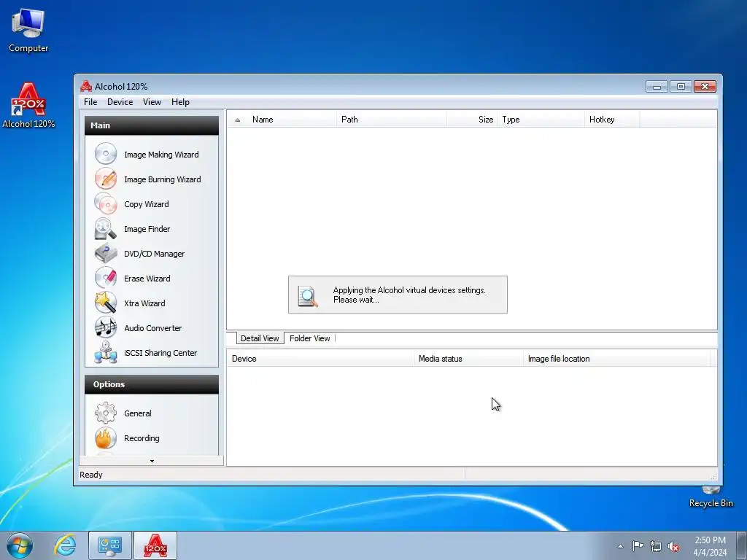The image size is (747, 560).
Task: Click the sort arrow column before Name
Action: (x=237, y=119)
